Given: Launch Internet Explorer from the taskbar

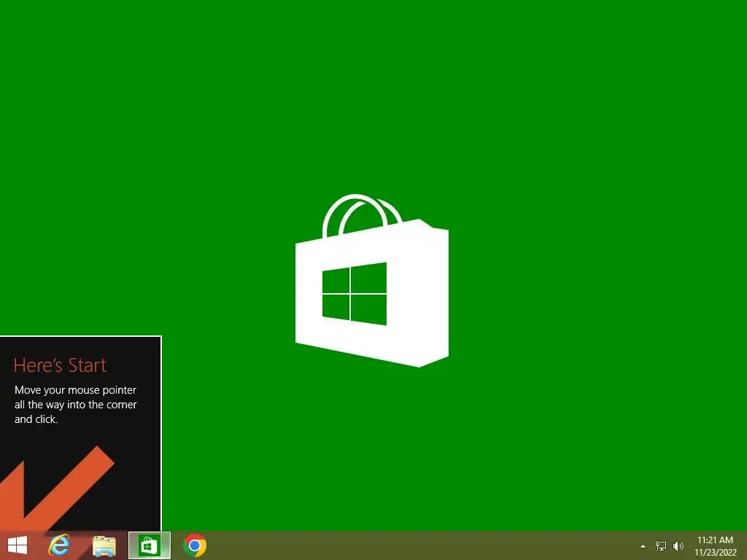Looking at the screenshot, I should [59, 545].
